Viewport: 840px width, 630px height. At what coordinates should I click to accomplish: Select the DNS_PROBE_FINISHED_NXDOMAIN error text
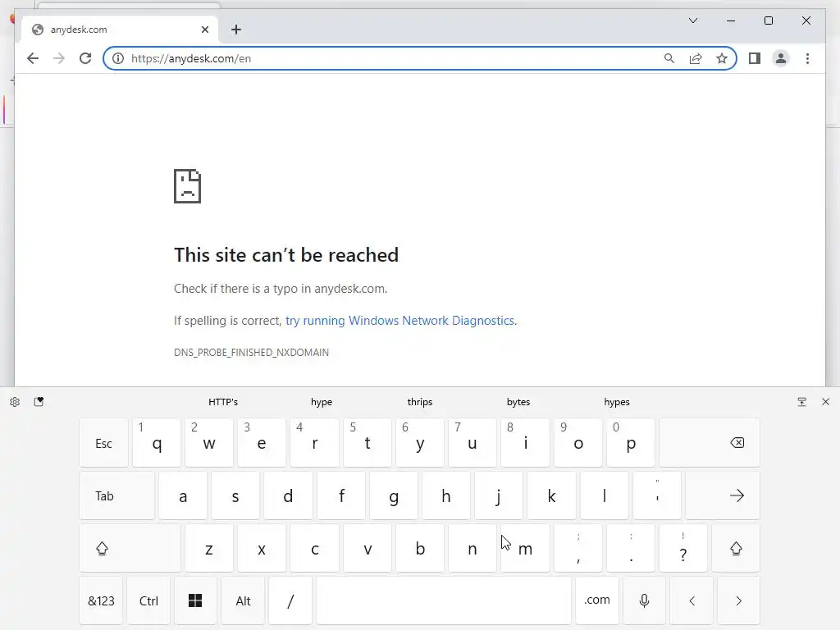(x=251, y=353)
